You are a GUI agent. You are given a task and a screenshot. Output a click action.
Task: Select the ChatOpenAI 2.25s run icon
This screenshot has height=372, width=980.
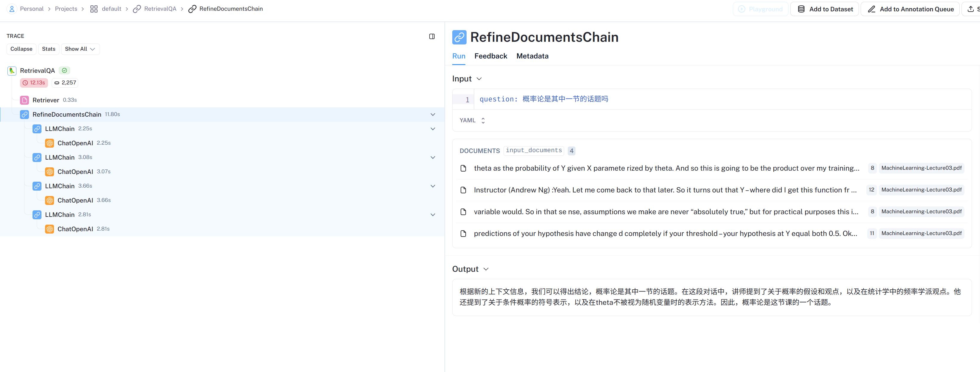50,143
